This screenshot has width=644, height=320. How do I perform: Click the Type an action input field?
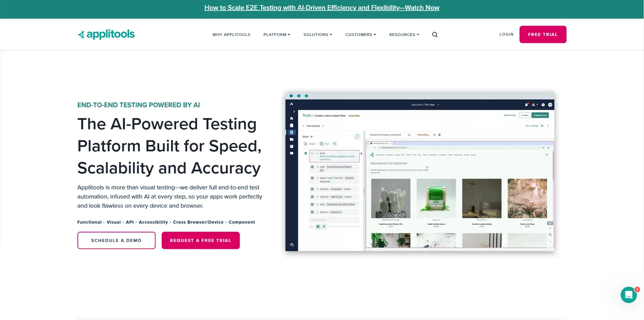(334, 220)
